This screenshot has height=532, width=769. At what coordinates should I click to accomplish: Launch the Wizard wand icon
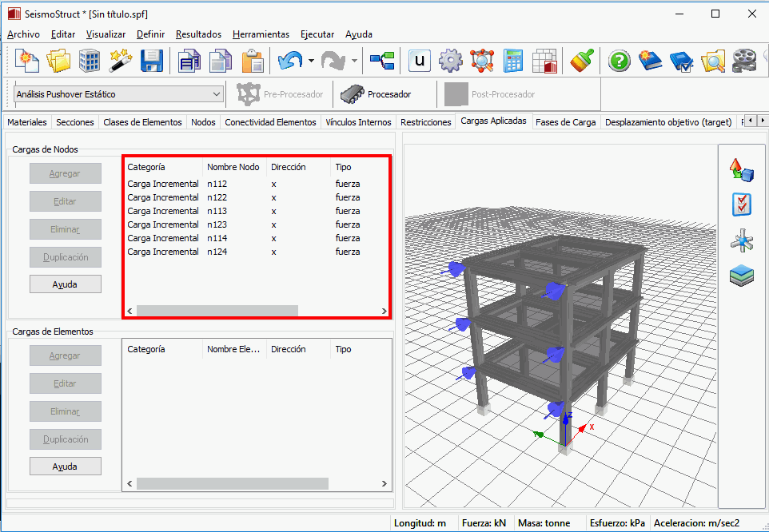121,61
